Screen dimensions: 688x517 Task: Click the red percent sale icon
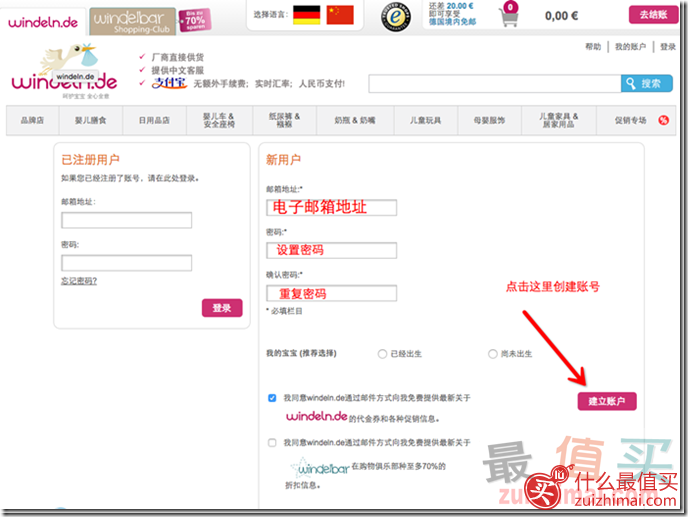point(663,120)
